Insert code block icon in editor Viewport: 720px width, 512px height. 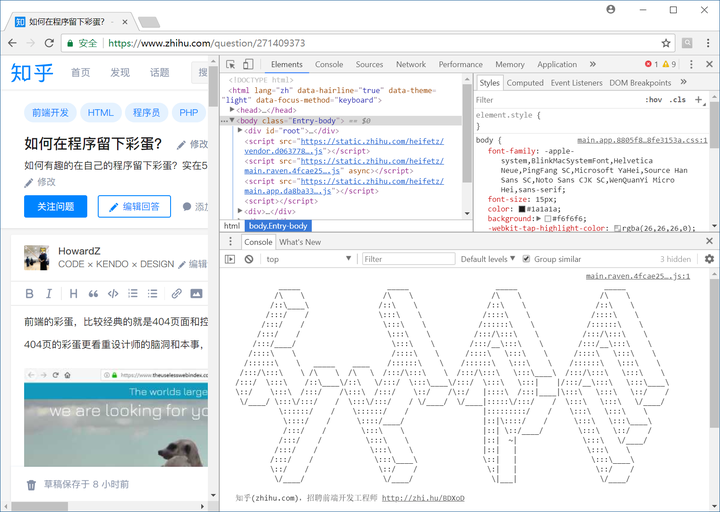coord(113,293)
